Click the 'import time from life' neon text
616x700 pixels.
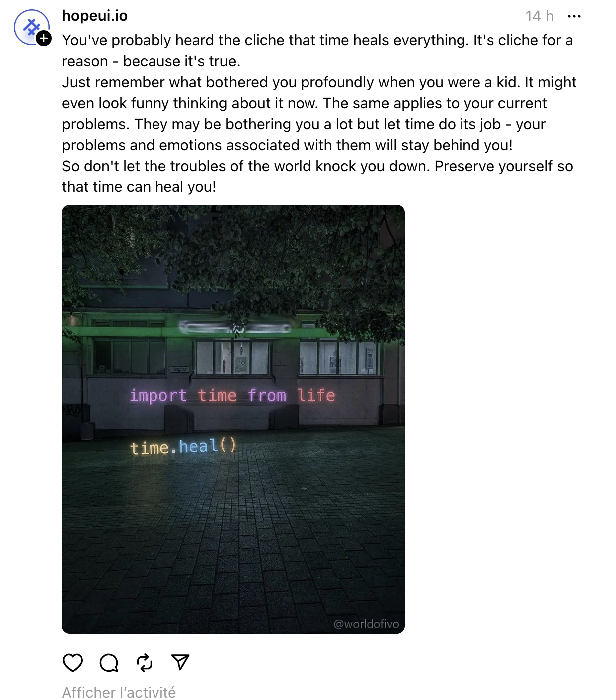point(232,395)
